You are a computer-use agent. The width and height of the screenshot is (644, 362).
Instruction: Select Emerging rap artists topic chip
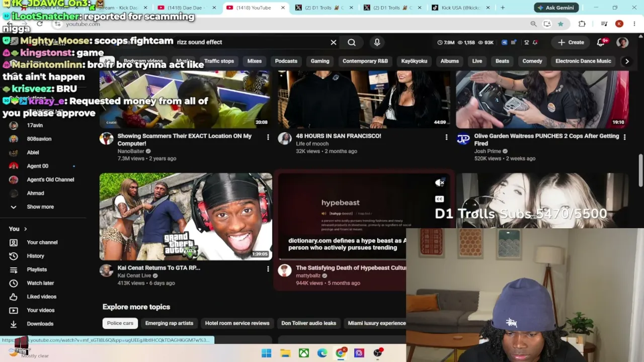[x=169, y=323]
